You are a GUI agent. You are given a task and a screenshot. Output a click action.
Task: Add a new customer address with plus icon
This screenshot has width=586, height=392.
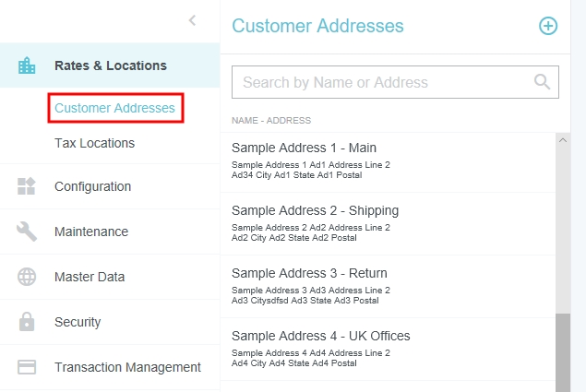point(548,26)
